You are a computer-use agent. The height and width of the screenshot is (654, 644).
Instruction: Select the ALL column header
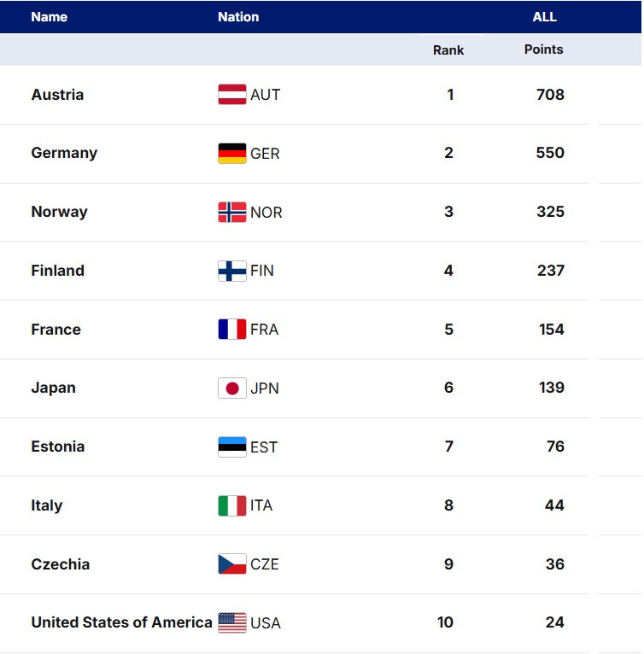[x=544, y=17]
